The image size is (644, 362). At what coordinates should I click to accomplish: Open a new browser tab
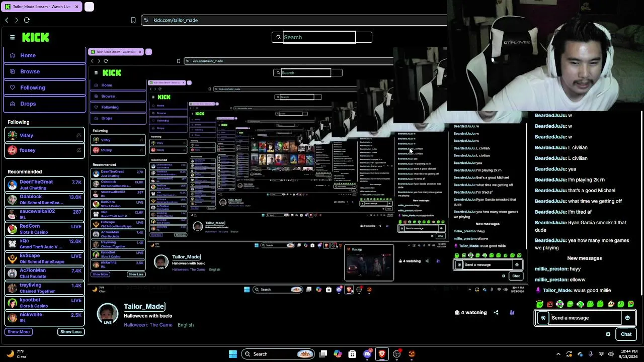pyautogui.click(x=89, y=7)
